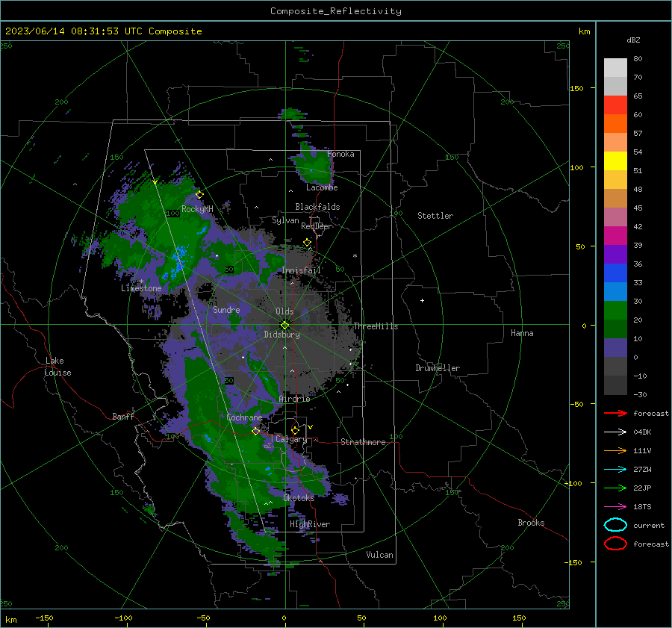Click the Vulcan town label
This screenshot has height=628, width=672.
pos(380,555)
